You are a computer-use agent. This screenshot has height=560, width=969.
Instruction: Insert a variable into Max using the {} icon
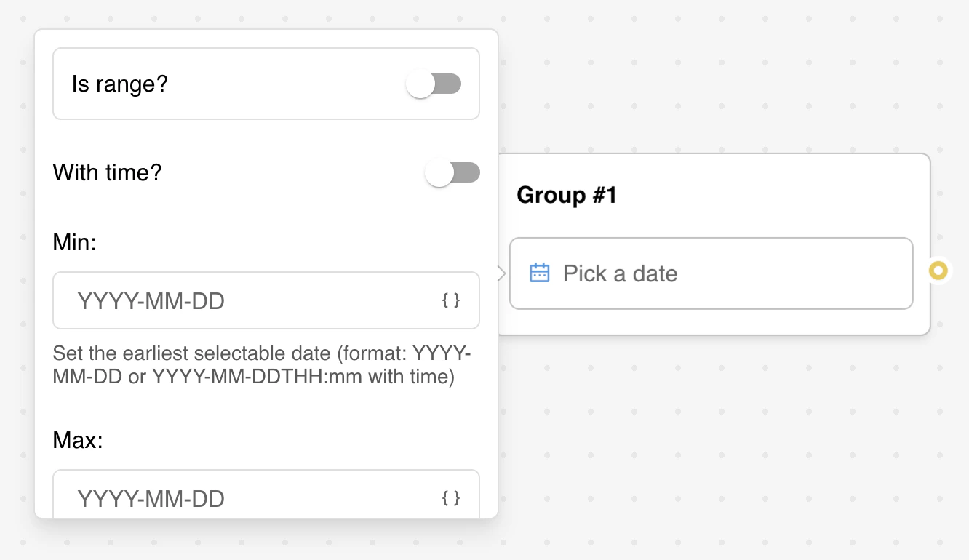pos(452,499)
